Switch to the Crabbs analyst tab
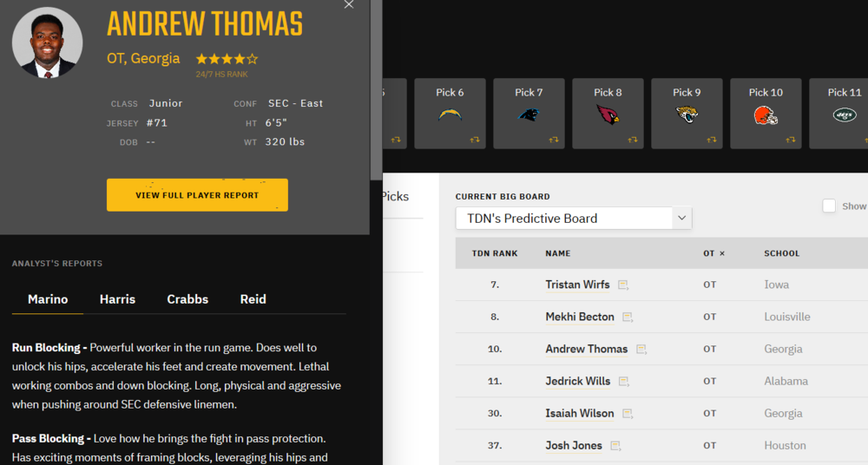868x465 pixels. [x=187, y=299]
